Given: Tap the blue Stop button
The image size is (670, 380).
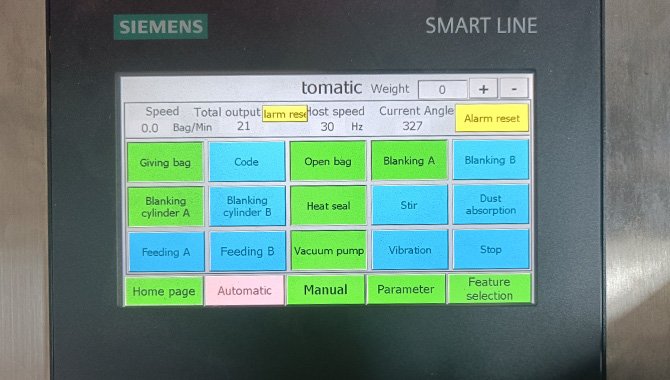Looking at the screenshot, I should point(491,249).
